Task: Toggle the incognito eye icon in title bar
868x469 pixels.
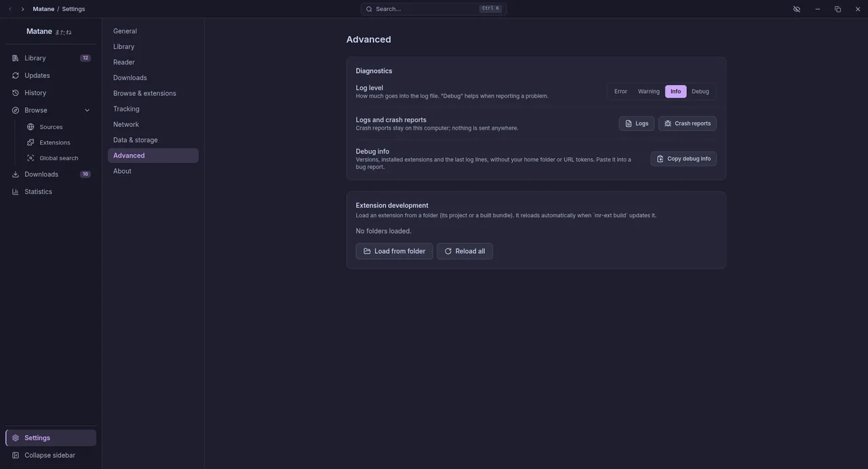Action: tap(797, 9)
